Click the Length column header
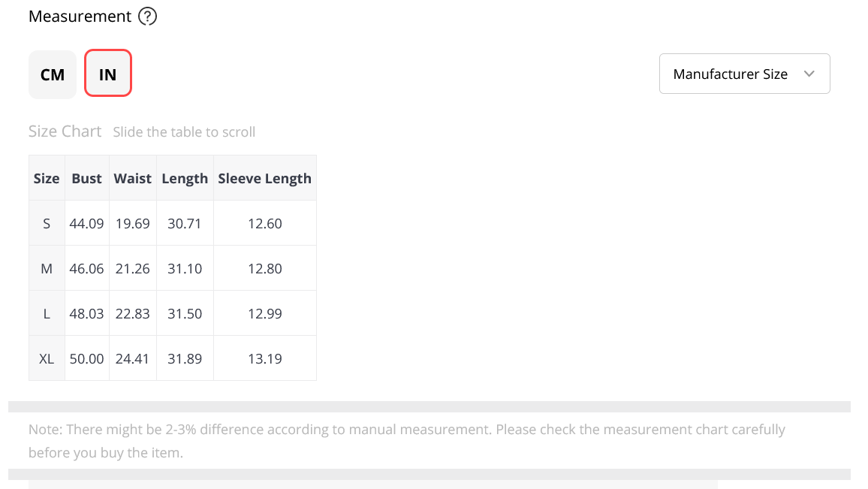868x489 pixels. (185, 178)
